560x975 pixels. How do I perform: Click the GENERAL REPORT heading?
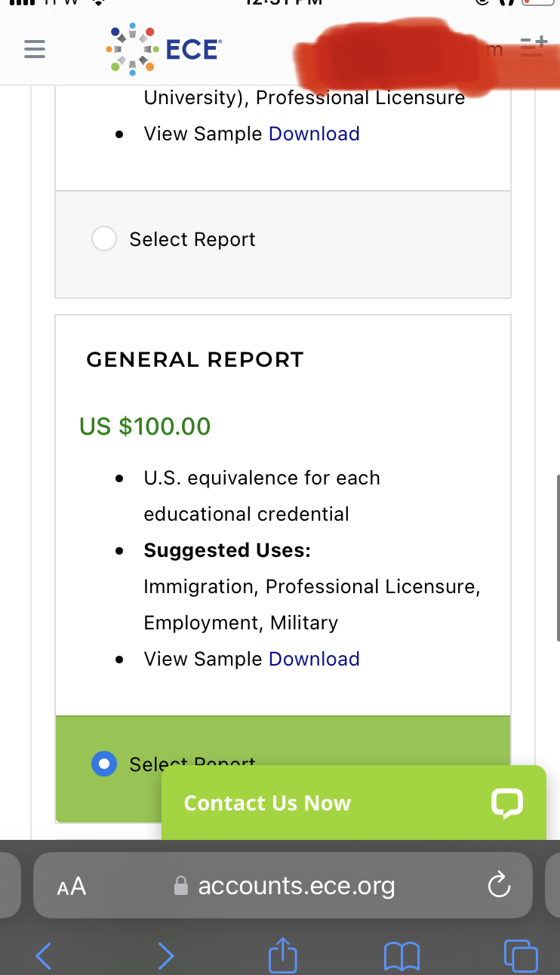click(195, 360)
